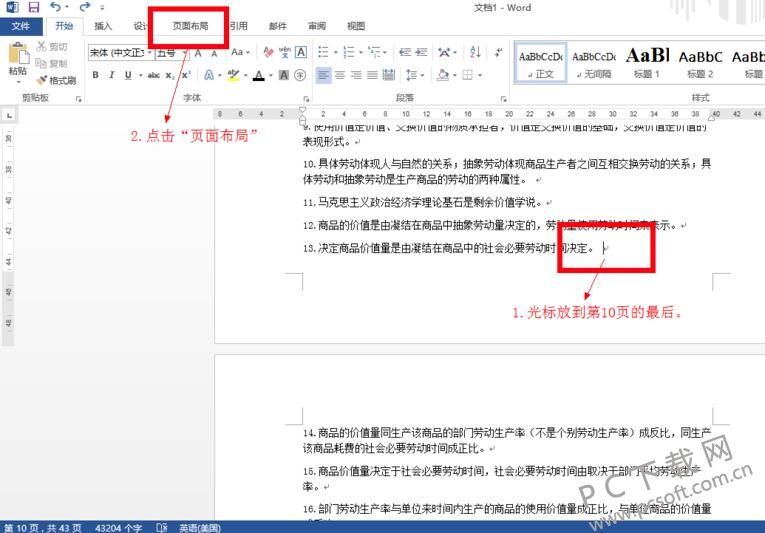
Task: Apply the 标题 1 heading style
Action: [647, 62]
